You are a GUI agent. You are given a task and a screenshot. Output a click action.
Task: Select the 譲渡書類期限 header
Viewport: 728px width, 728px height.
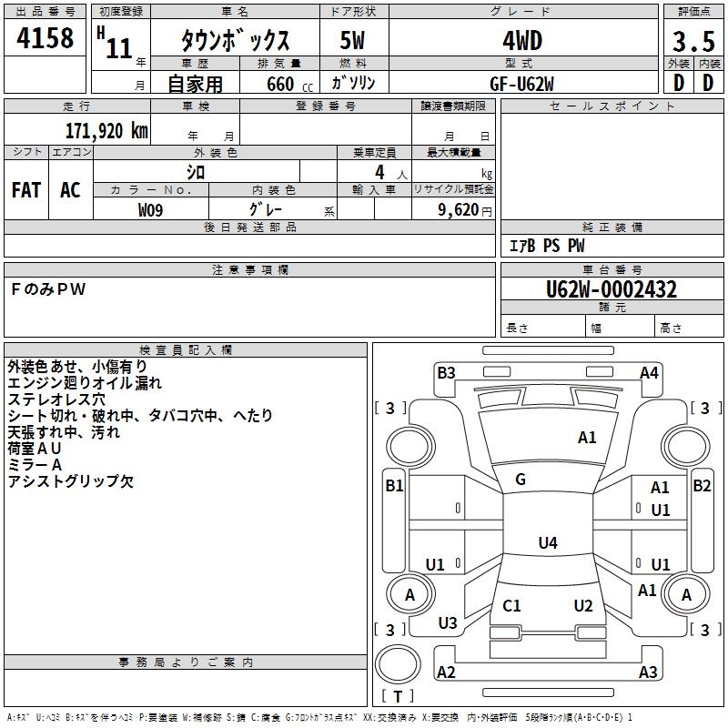[x=453, y=106]
